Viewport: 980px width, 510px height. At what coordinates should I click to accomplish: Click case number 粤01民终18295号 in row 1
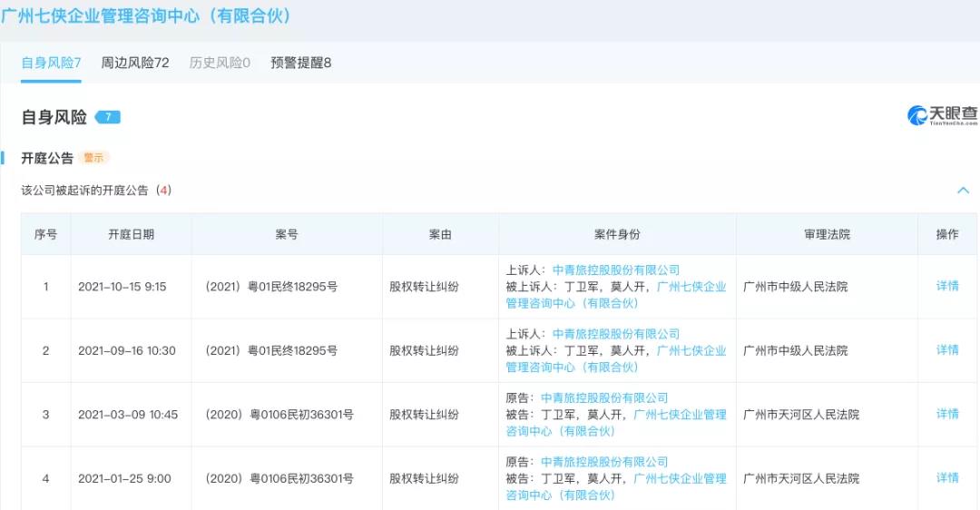(271, 287)
